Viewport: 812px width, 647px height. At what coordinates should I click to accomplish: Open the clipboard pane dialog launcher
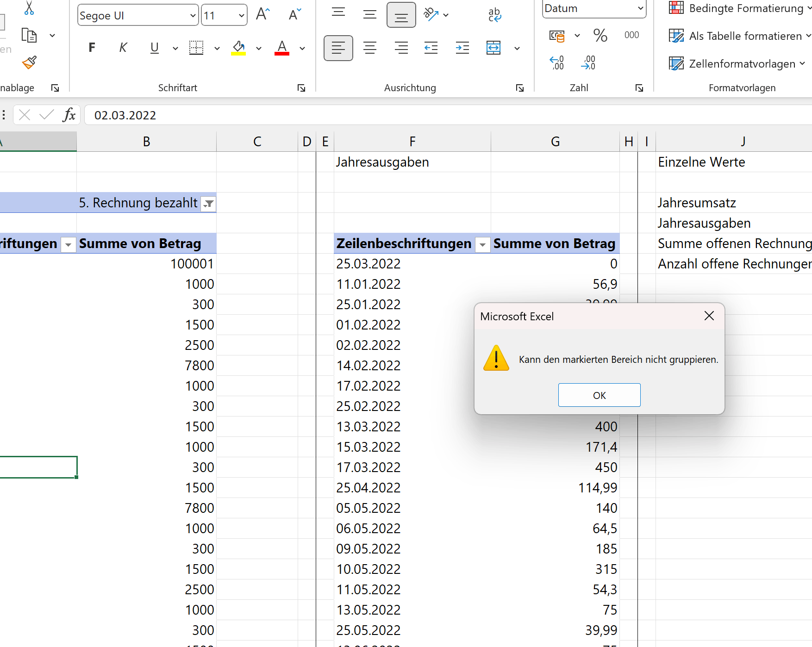click(55, 88)
